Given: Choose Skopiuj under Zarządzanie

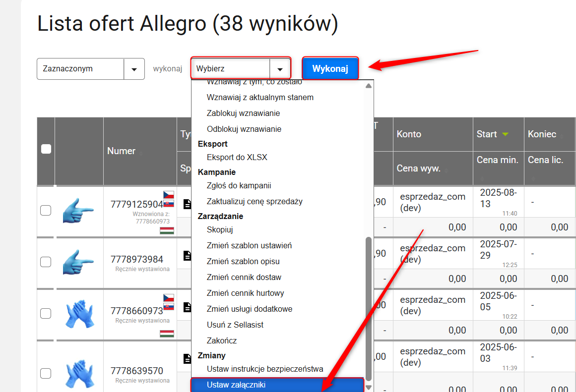Looking at the screenshot, I should click(220, 230).
